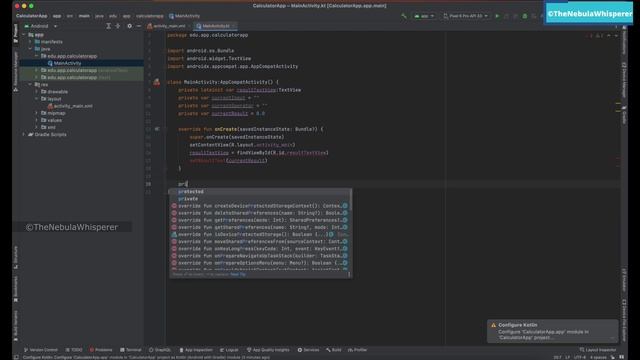Viewport: 640px width, 360px height.
Task: Click the Build hammer icon in toolbar
Action: [404, 16]
